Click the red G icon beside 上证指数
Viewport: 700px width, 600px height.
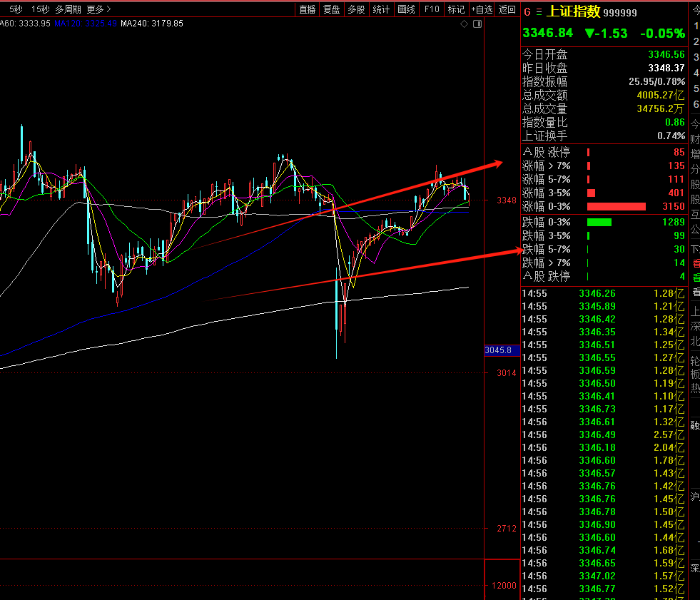tap(527, 12)
